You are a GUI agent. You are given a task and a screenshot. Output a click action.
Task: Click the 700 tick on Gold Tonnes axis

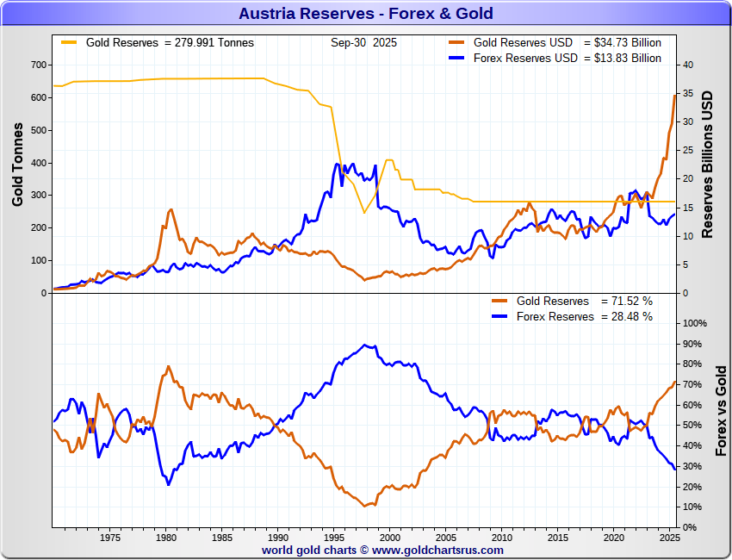coord(39,65)
